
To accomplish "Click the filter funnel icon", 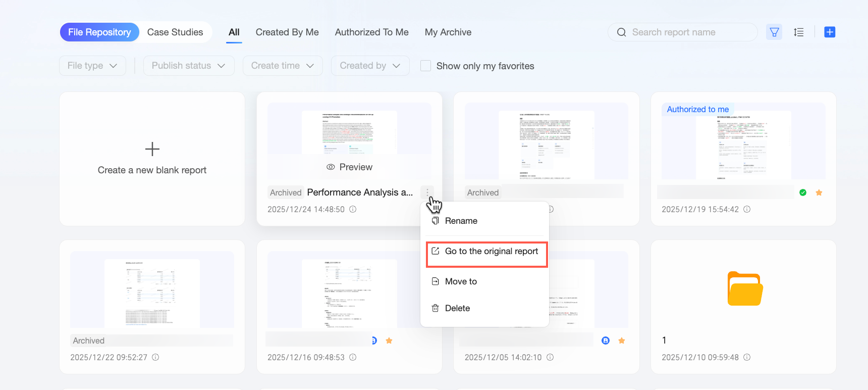I will point(774,32).
